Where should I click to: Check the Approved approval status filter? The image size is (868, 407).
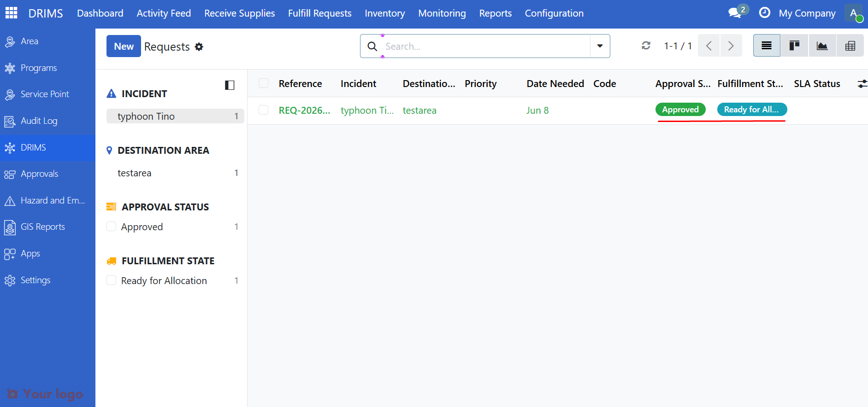pos(111,227)
